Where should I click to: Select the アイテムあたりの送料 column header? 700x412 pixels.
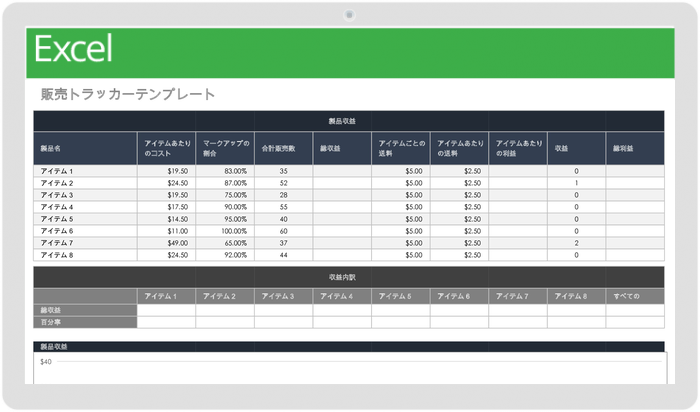(459, 148)
